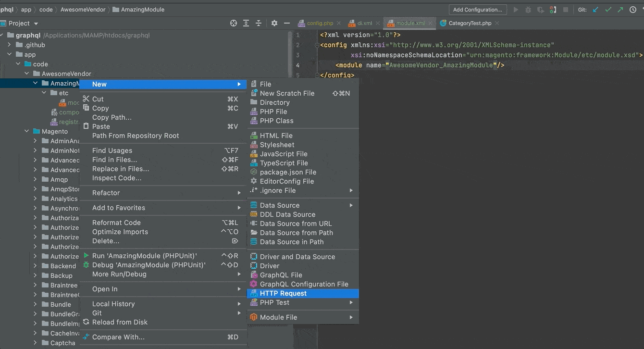The image size is (644, 349).
Task: Show Git history clock icon
Action: (x=632, y=10)
